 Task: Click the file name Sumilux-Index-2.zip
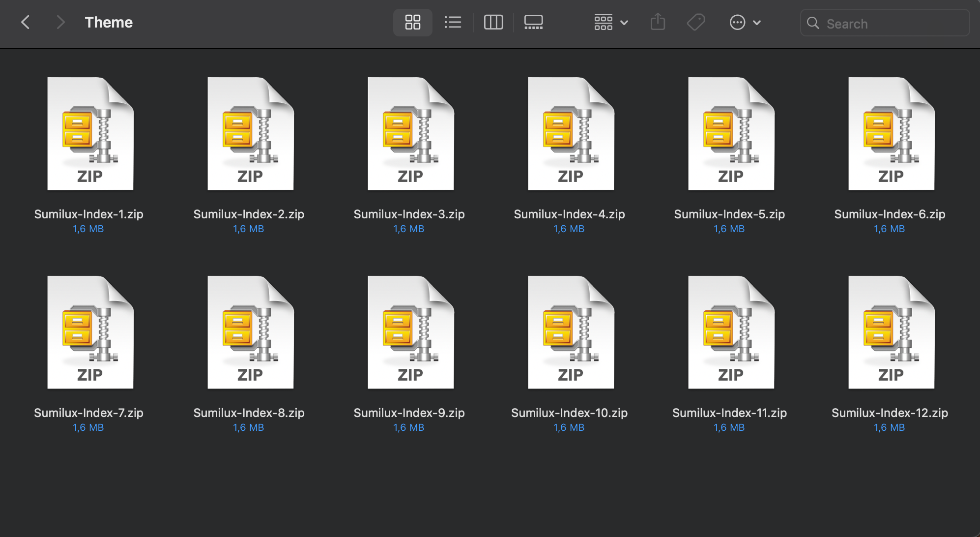pyautogui.click(x=249, y=214)
